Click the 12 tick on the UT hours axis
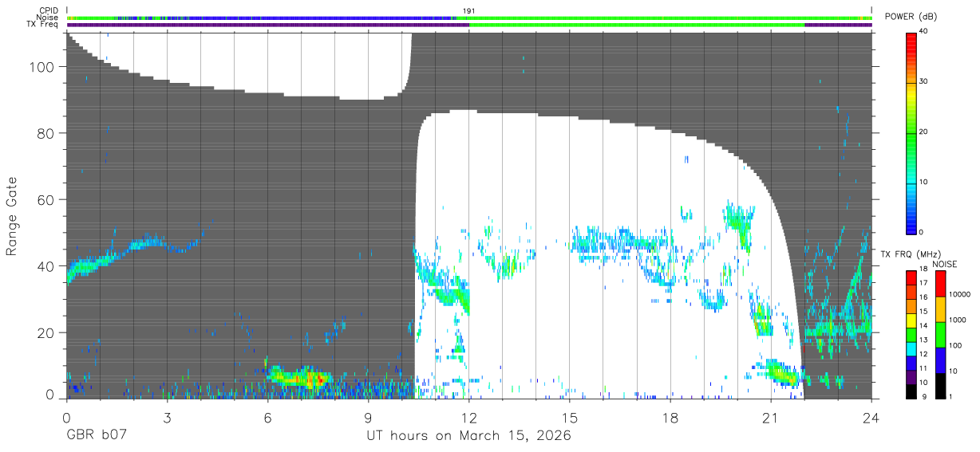 pos(468,417)
